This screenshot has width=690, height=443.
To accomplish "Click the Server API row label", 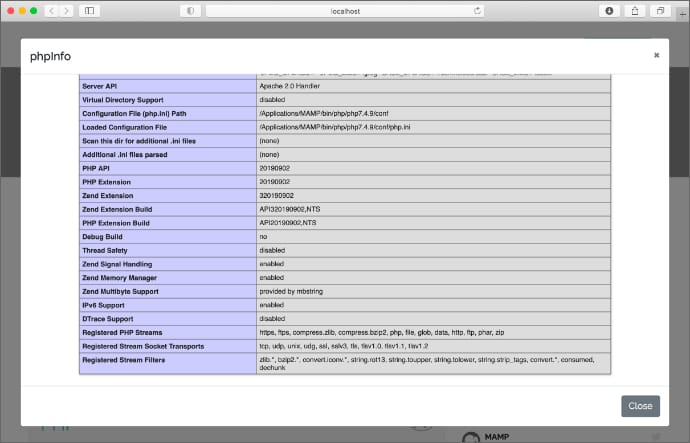I will pyautogui.click(x=102, y=87).
